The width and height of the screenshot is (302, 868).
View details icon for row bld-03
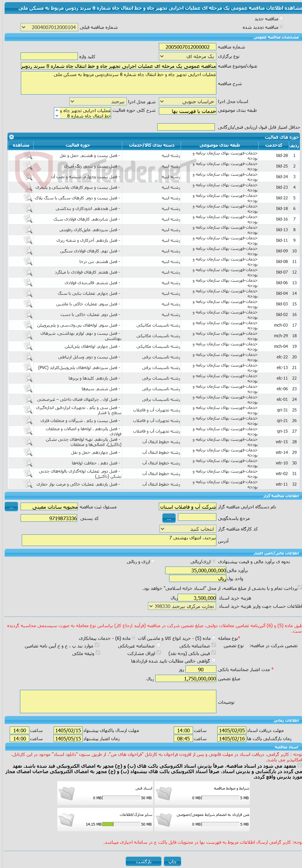(28, 304)
